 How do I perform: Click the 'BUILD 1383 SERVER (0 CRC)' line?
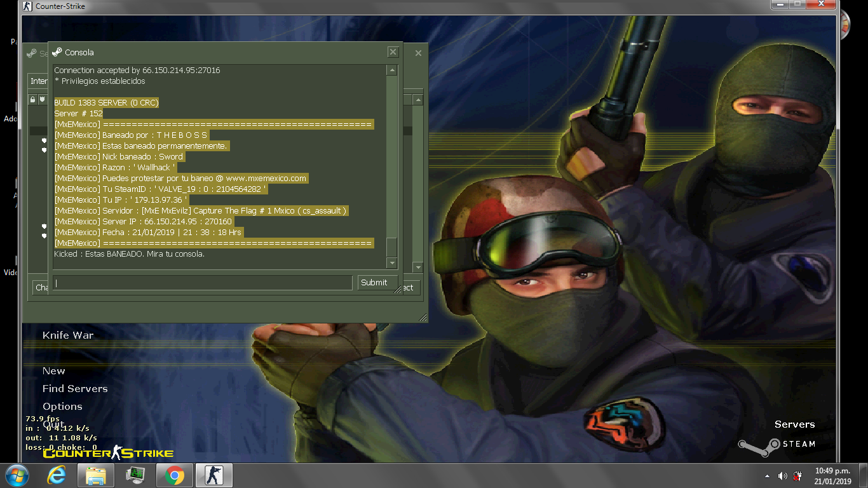click(x=106, y=103)
